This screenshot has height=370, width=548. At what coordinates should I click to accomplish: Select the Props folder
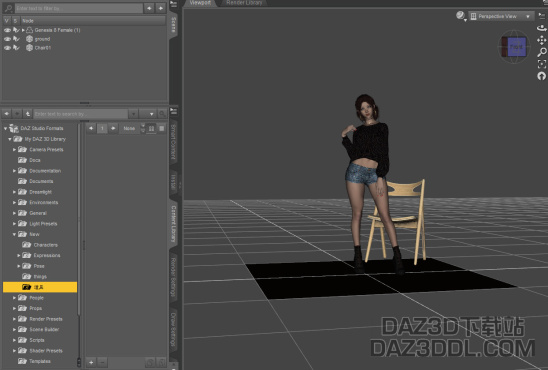pyautogui.click(x=36, y=309)
